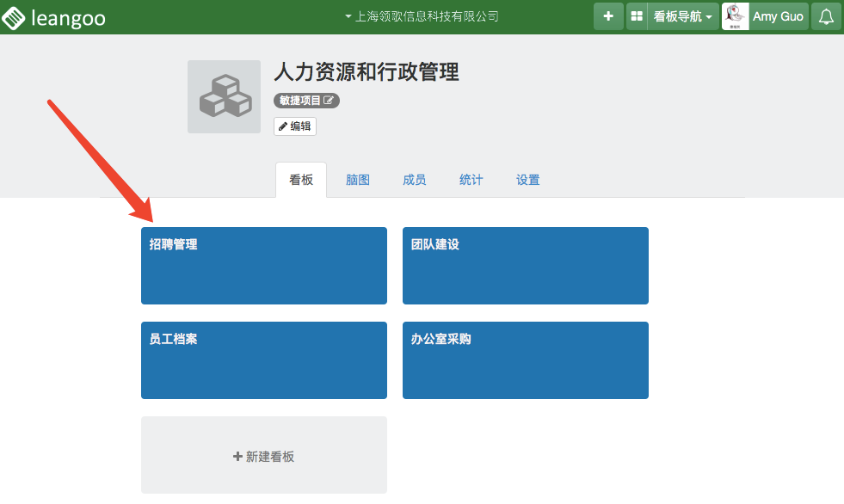Click the project cube placeholder image
Screen dimensions: 844x504
click(x=224, y=97)
